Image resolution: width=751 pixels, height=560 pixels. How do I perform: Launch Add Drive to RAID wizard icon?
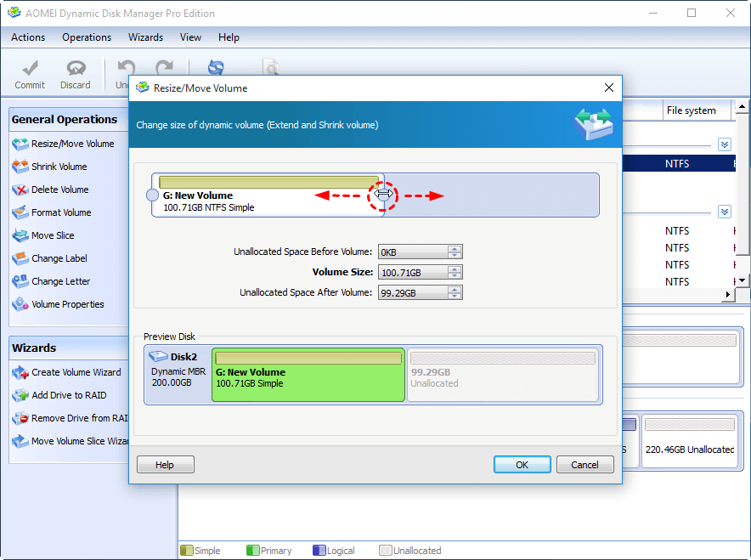click(20, 395)
